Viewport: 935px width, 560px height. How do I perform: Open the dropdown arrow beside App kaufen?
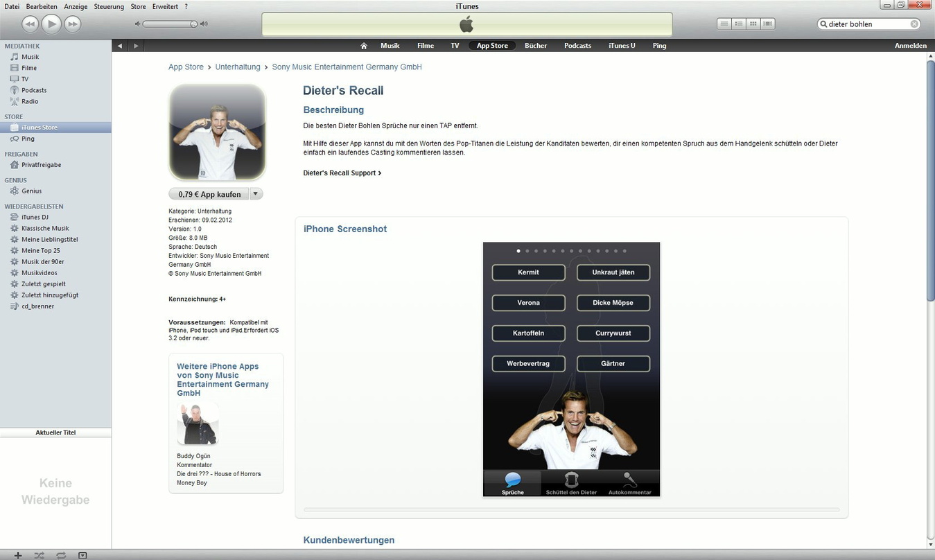point(256,194)
